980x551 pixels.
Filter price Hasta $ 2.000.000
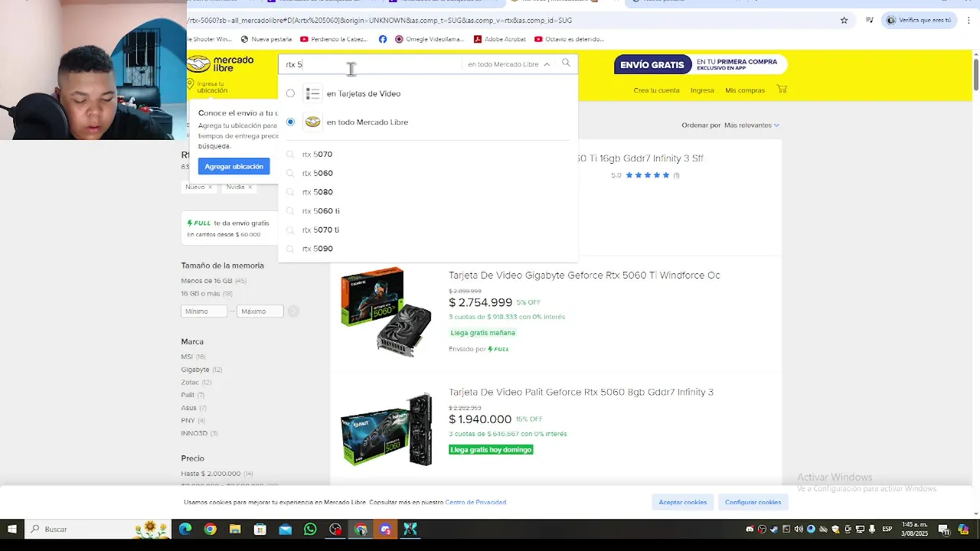[217, 474]
